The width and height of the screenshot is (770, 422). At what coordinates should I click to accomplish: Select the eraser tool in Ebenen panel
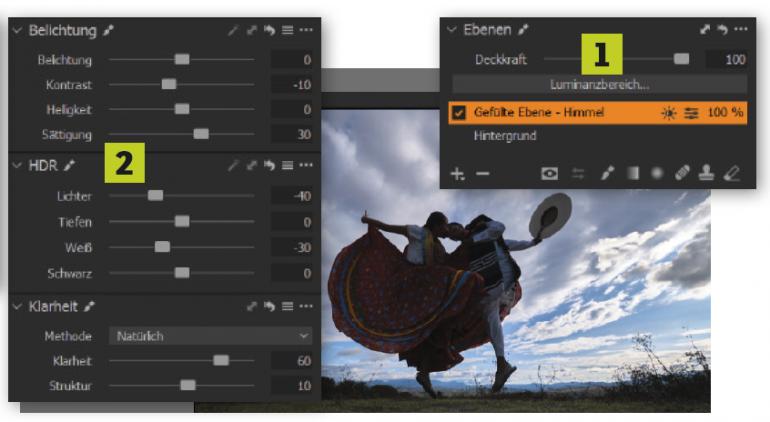point(731,173)
